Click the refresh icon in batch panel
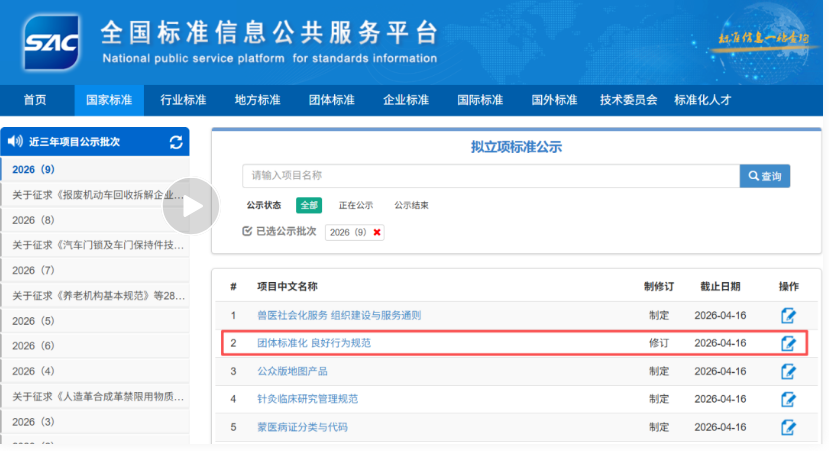This screenshot has width=829, height=451. 176,142
